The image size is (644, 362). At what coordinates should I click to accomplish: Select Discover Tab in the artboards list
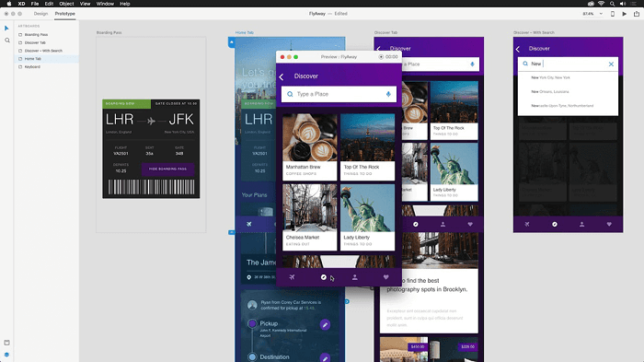tap(35, 42)
